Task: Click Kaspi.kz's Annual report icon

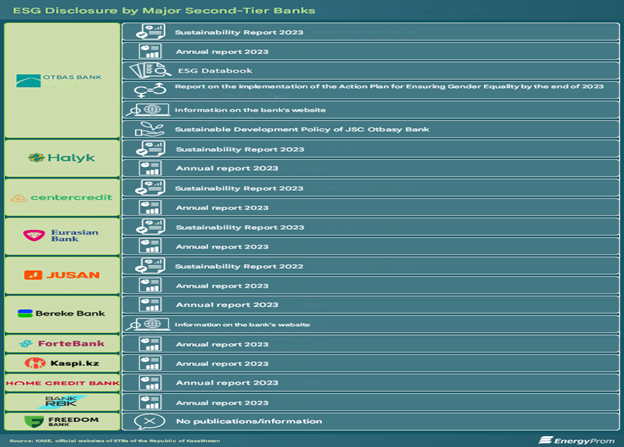Action: 150,363
